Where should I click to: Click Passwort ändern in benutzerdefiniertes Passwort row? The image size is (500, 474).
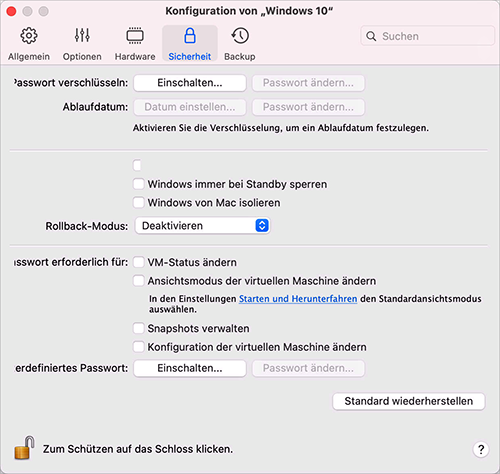click(x=308, y=368)
